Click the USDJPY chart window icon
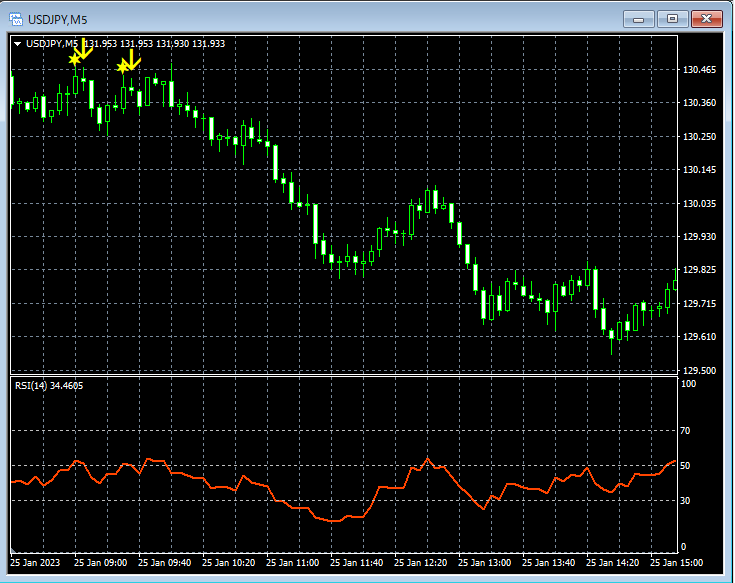The height and width of the screenshot is (583, 735). coord(16,19)
